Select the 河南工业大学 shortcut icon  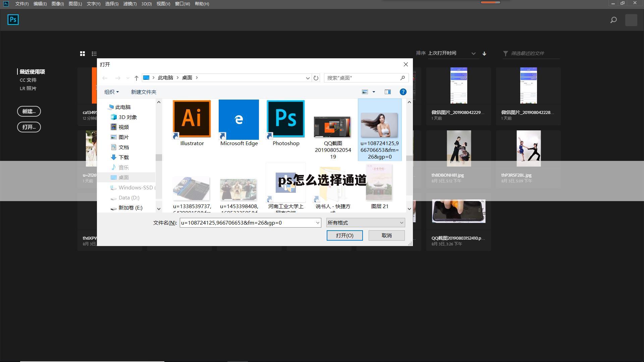pos(286,183)
